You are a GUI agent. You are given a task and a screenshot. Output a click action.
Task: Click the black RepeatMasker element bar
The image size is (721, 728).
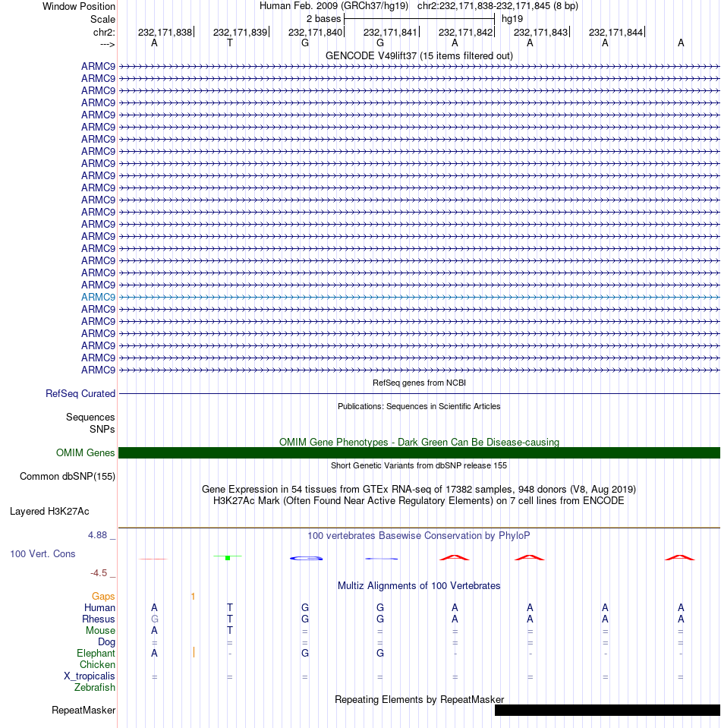(x=607, y=710)
